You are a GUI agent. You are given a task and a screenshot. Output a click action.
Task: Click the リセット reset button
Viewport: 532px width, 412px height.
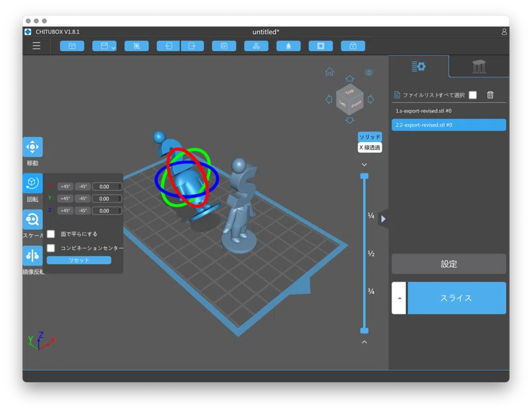tap(78, 260)
